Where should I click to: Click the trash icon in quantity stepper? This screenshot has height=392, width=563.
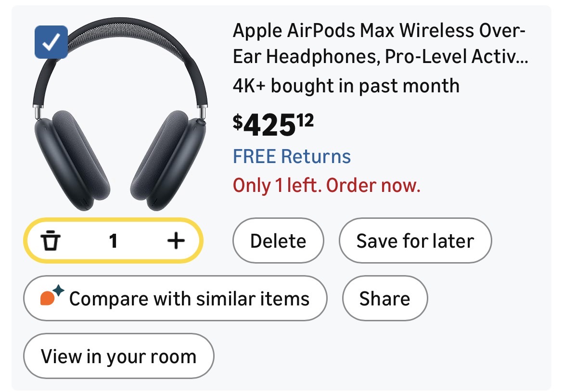pyautogui.click(x=50, y=240)
